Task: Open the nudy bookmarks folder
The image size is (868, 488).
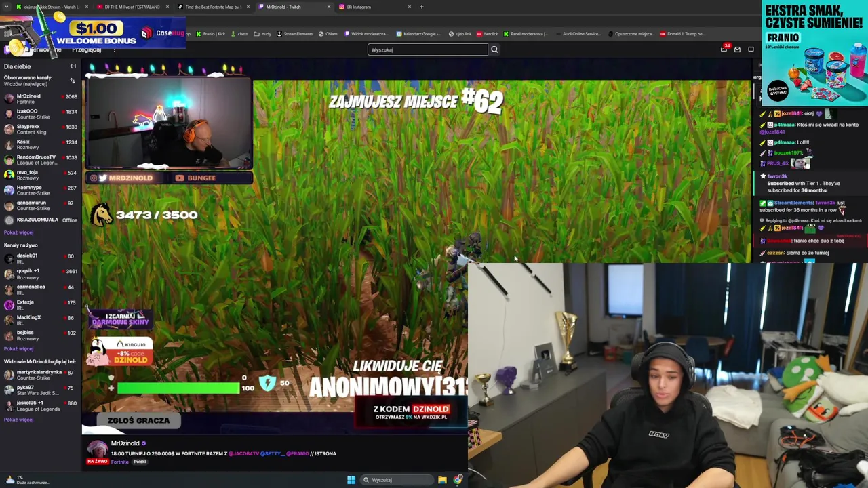Action: [263, 34]
